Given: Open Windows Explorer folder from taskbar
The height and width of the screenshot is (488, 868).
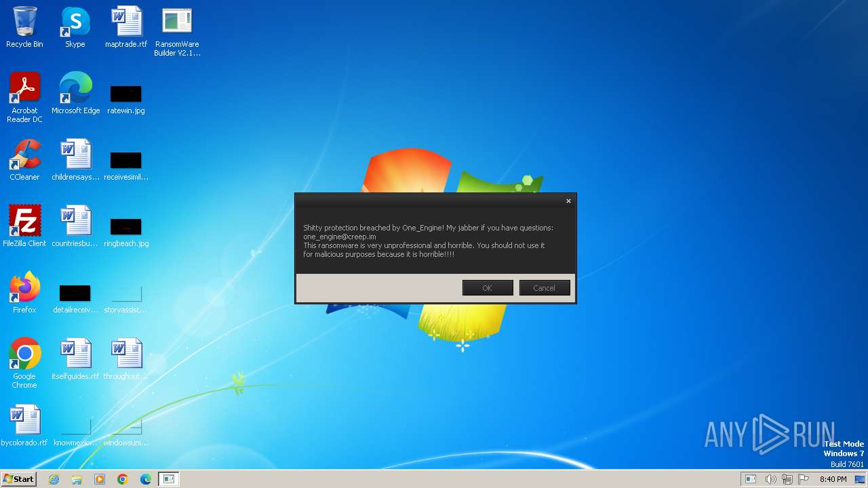Looking at the screenshot, I should pos(77,479).
